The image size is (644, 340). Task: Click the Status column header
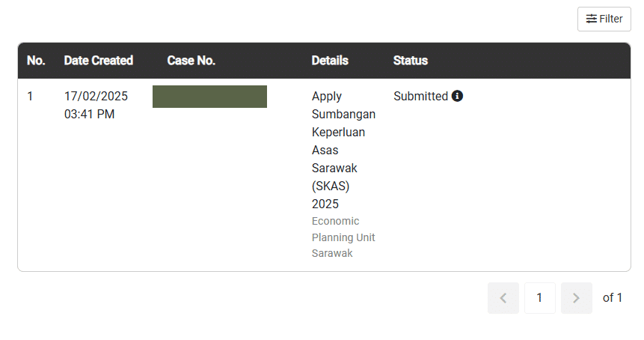click(x=410, y=61)
